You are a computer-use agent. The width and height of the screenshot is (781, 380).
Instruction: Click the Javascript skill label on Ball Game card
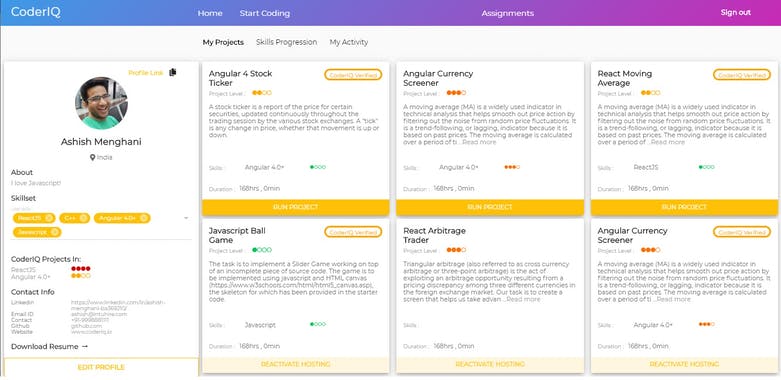tap(260, 325)
